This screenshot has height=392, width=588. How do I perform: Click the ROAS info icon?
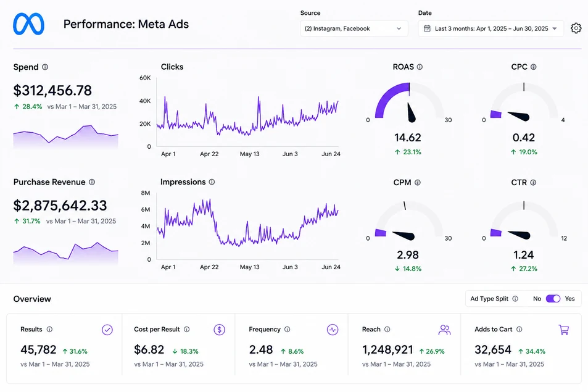(420, 67)
